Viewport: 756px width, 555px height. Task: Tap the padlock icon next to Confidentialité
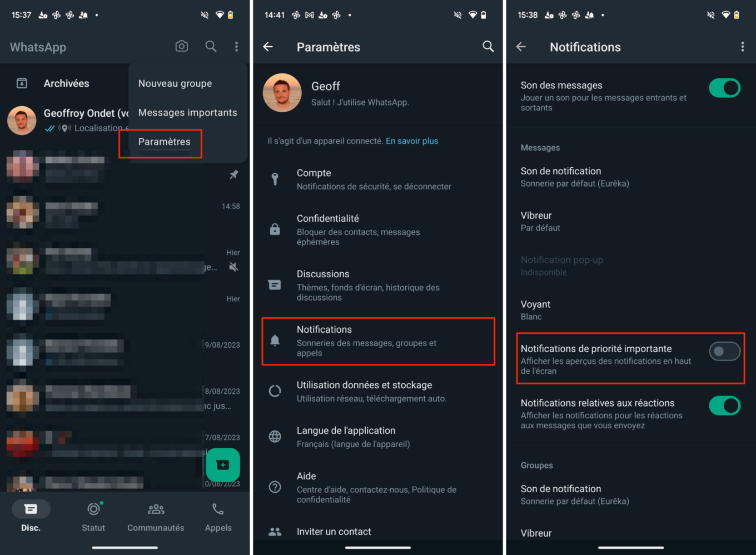[x=275, y=229]
